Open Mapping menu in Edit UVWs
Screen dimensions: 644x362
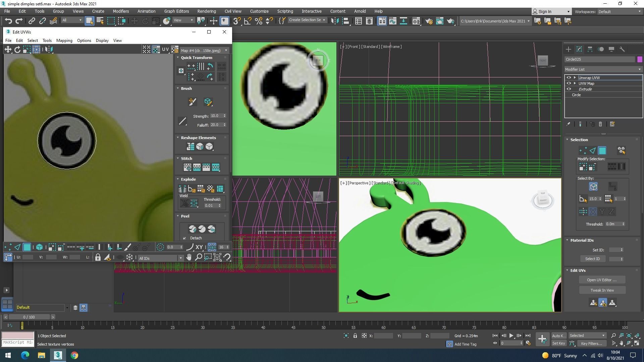pos(64,41)
